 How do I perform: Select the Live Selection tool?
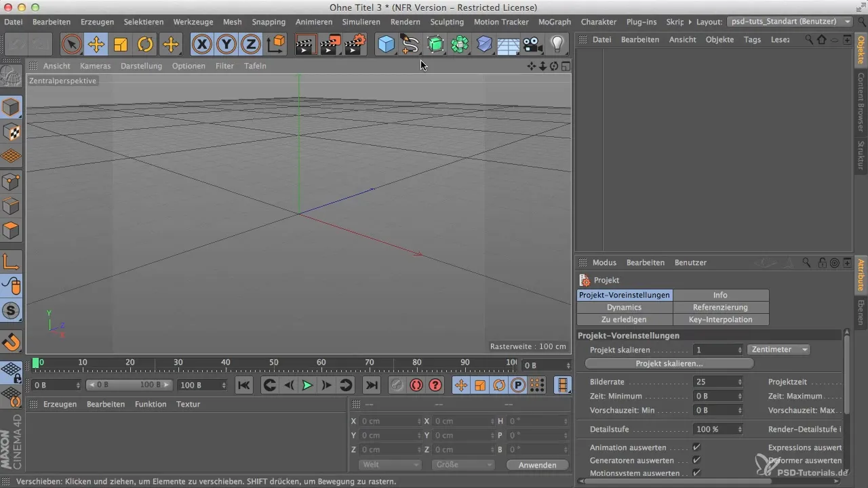pos(71,45)
